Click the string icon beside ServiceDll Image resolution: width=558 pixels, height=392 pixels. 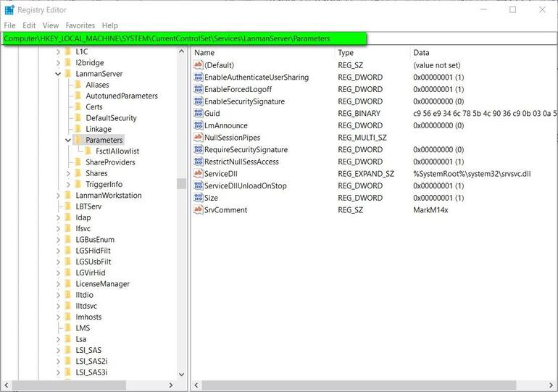pos(199,174)
